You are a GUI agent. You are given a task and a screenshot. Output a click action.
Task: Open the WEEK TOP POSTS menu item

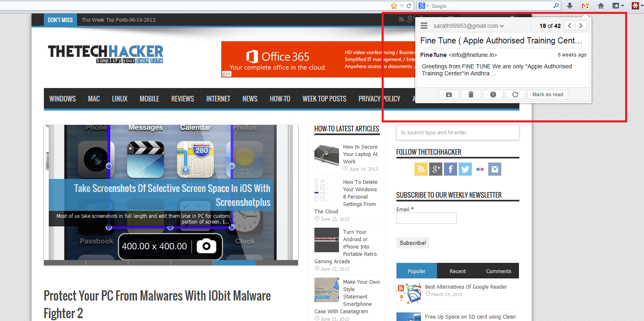tap(324, 99)
